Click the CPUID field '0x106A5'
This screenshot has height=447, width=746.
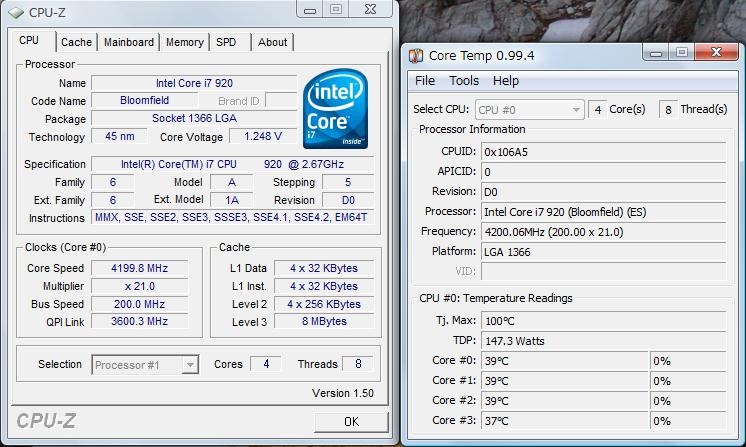pos(603,152)
